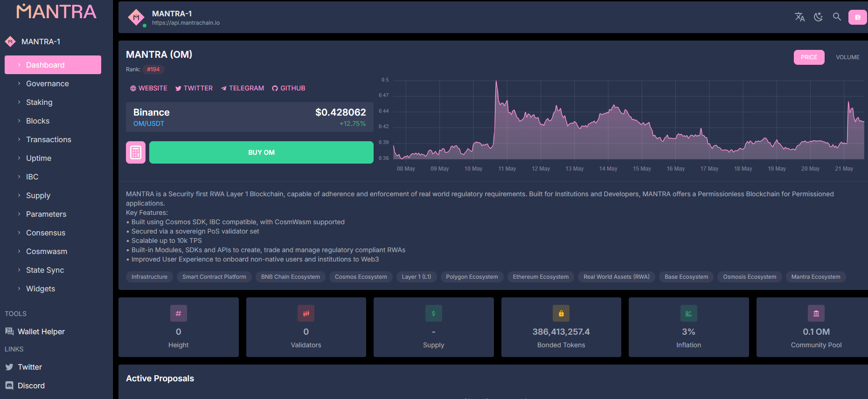Click the Validators people icon

306,313
